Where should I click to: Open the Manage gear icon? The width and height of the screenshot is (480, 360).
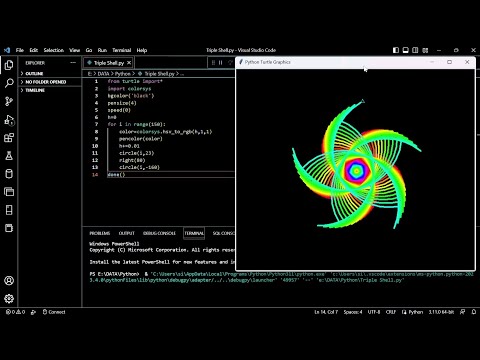(9, 298)
